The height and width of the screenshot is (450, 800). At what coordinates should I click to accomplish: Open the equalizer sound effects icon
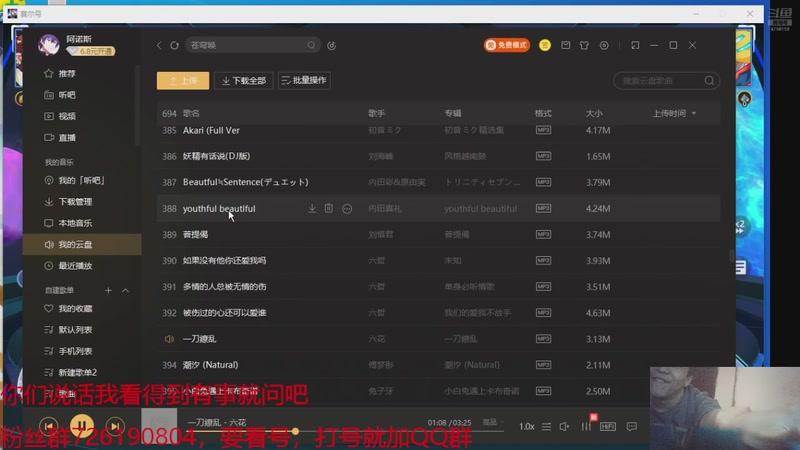[x=586, y=427]
